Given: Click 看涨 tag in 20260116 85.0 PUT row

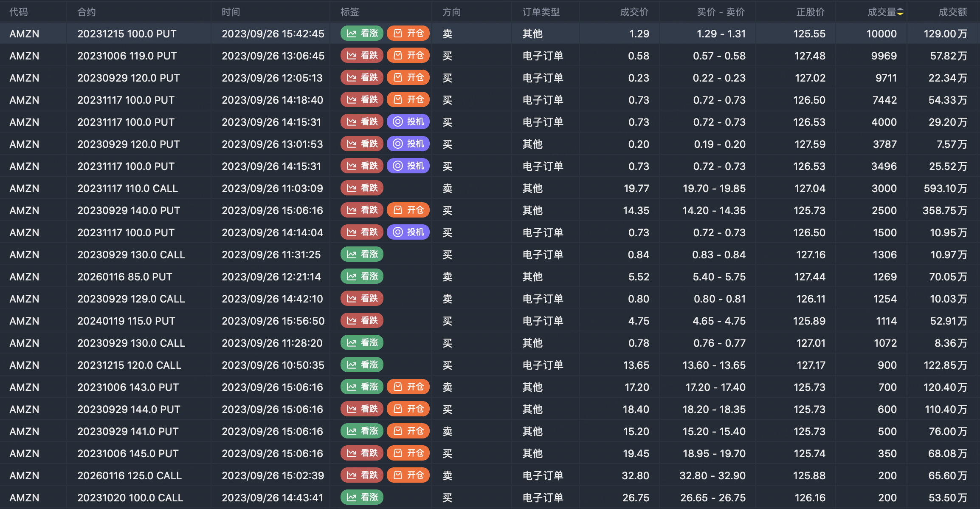Looking at the screenshot, I should pos(362,276).
